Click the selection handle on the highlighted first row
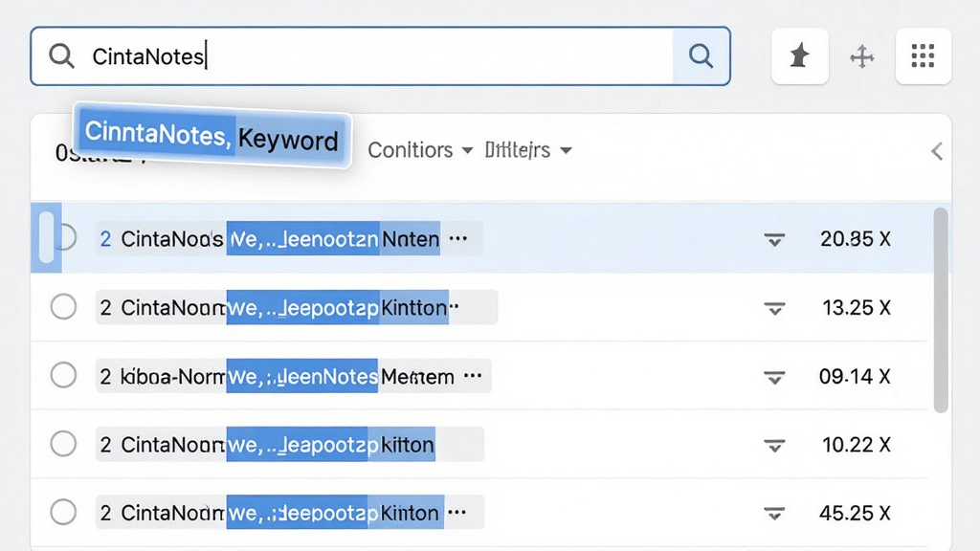The width and height of the screenshot is (980, 551). (x=46, y=237)
